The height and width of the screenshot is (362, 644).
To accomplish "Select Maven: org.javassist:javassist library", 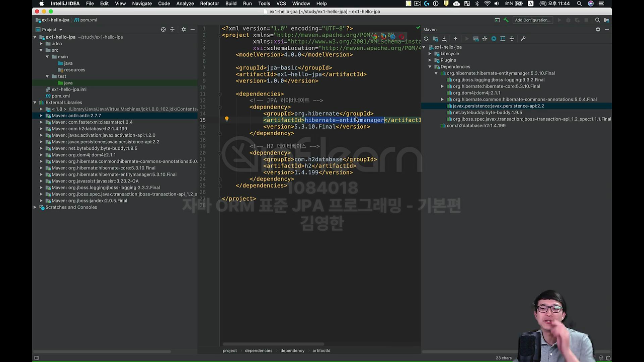I will 95,181.
